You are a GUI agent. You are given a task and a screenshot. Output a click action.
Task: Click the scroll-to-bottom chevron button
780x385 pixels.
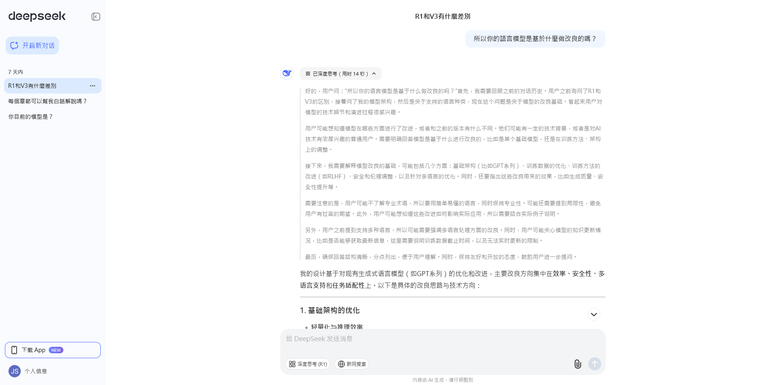click(x=593, y=314)
